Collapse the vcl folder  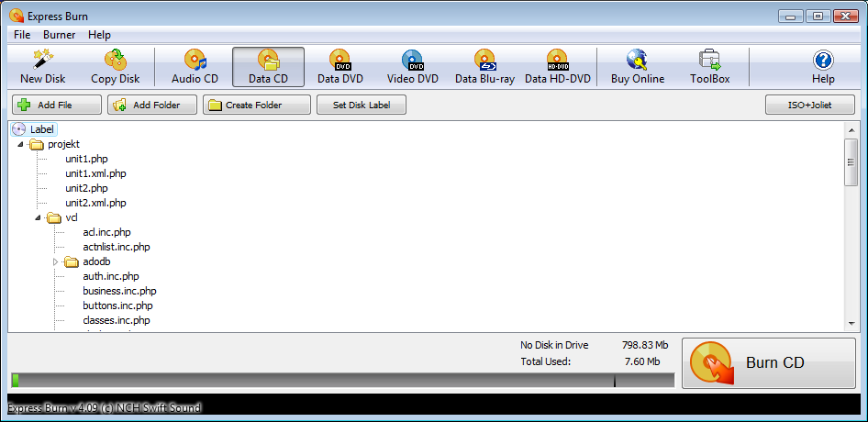click(38, 217)
